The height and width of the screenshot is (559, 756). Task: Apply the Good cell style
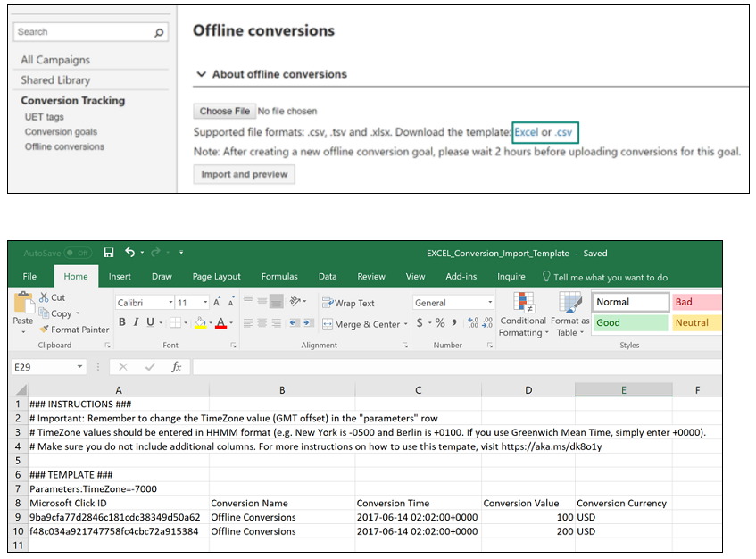pos(630,322)
